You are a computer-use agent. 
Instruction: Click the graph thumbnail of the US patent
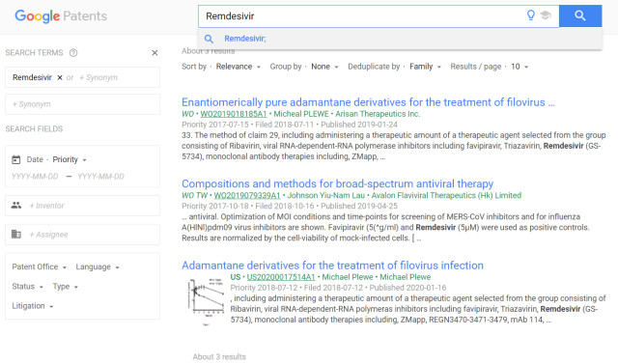[206, 302]
